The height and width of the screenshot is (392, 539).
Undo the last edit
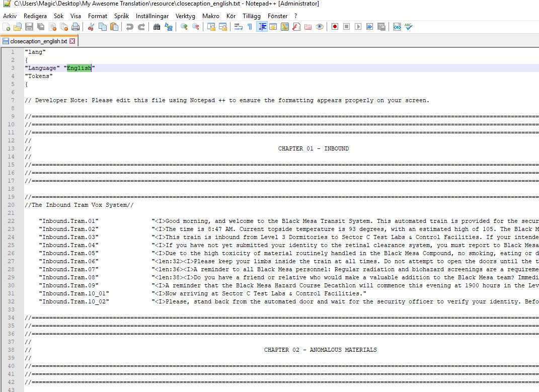[130, 27]
